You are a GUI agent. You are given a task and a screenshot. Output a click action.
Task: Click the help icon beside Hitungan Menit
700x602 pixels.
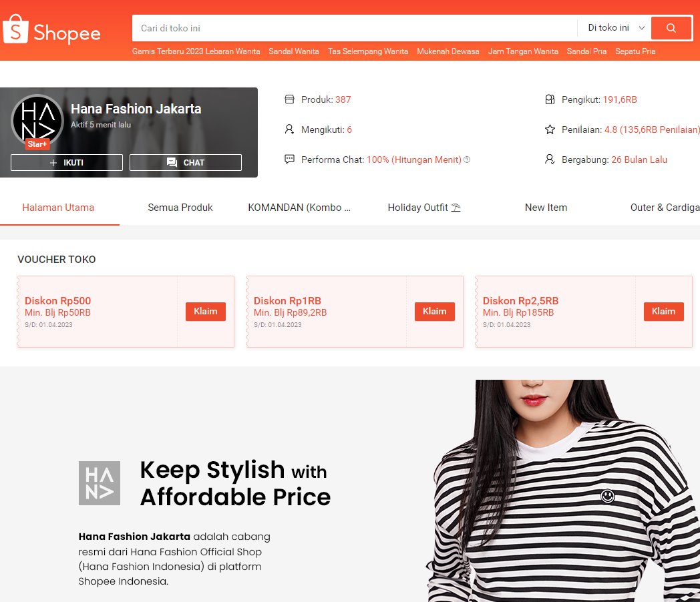[x=467, y=160]
